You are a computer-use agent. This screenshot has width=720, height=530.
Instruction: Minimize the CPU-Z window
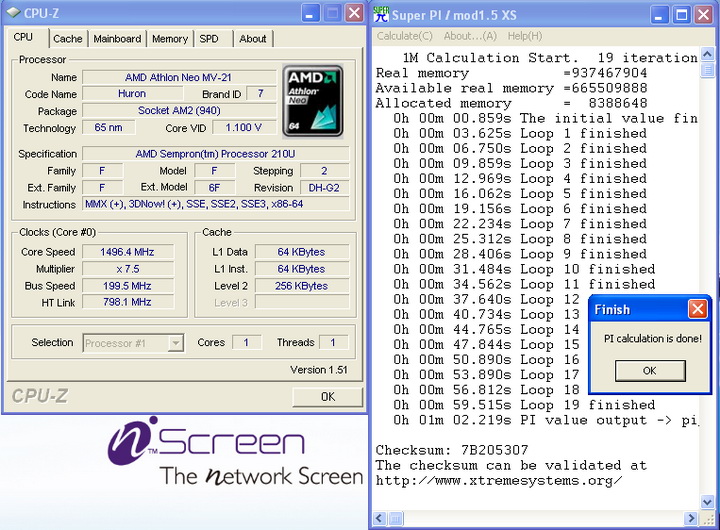click(x=310, y=13)
